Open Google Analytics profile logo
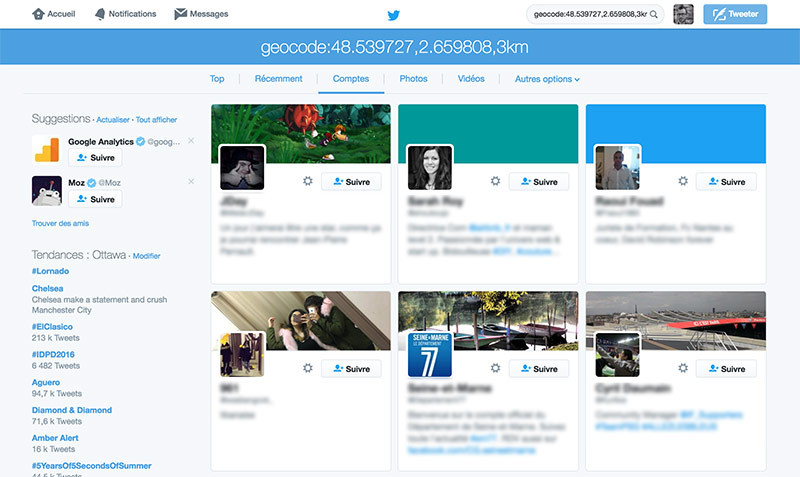Viewport: 800px width, 477px height. tap(46, 149)
